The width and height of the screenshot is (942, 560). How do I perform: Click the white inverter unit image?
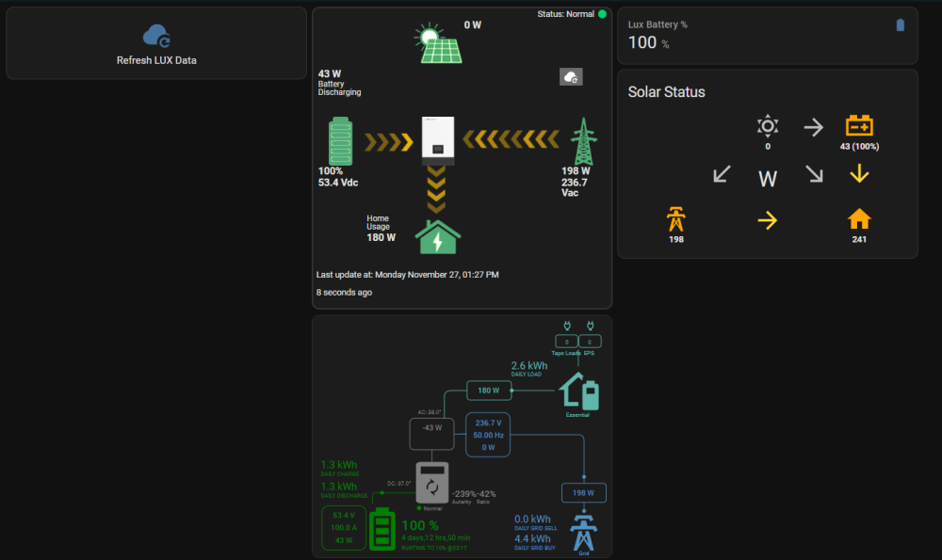[x=438, y=140]
